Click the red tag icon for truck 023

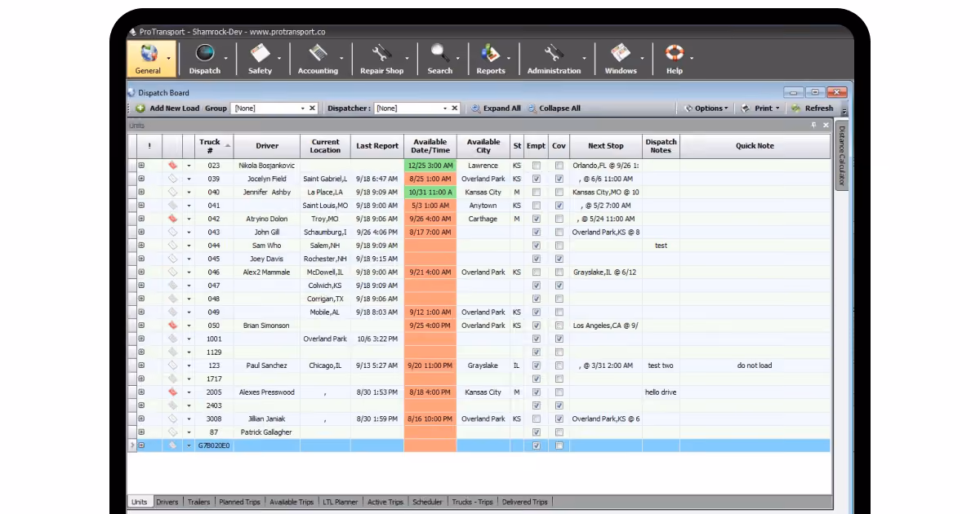[172, 166]
